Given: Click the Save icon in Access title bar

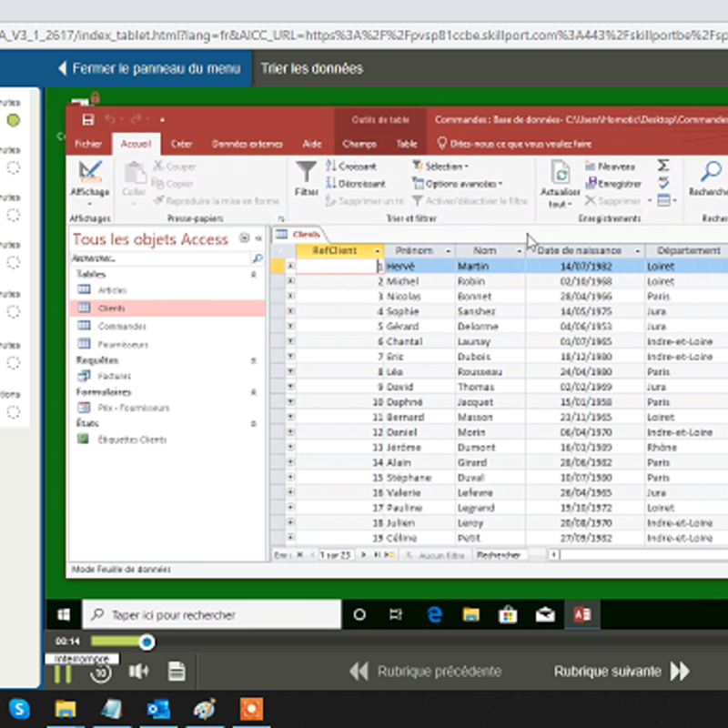Looking at the screenshot, I should click(87, 120).
